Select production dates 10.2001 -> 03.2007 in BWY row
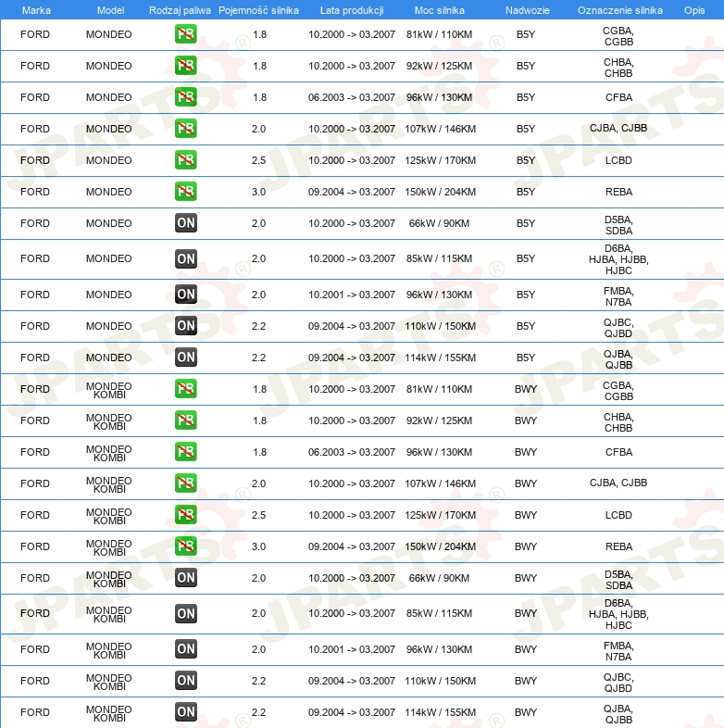The width and height of the screenshot is (724, 728). [x=352, y=649]
